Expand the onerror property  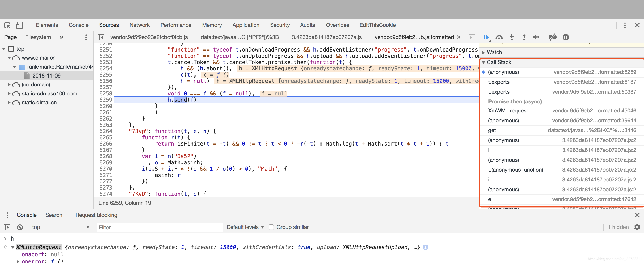tap(18, 261)
